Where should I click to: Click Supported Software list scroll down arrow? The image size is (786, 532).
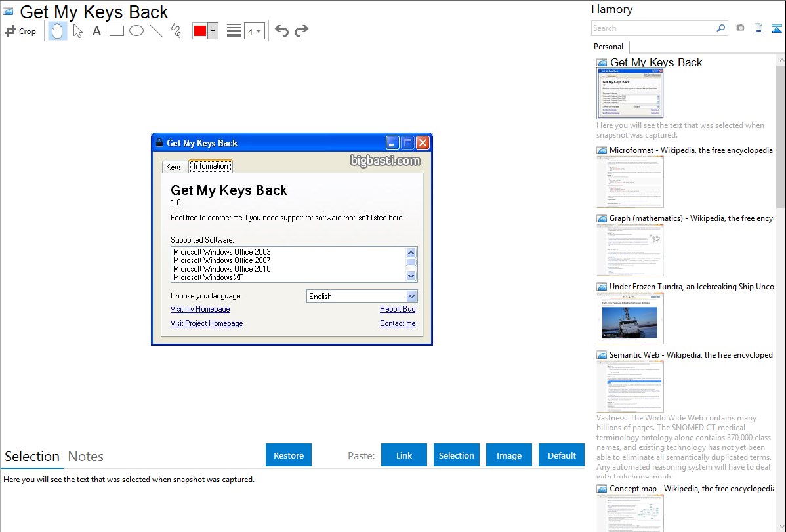411,276
